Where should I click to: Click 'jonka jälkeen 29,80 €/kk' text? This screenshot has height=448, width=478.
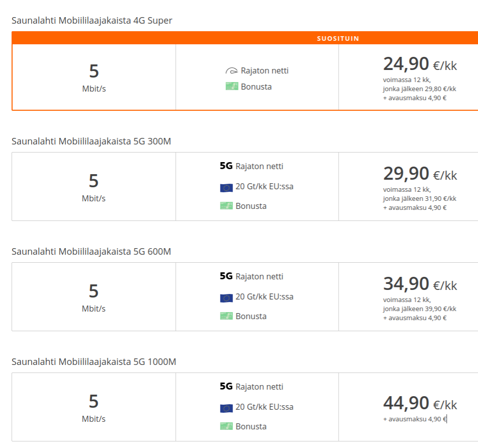(x=420, y=89)
